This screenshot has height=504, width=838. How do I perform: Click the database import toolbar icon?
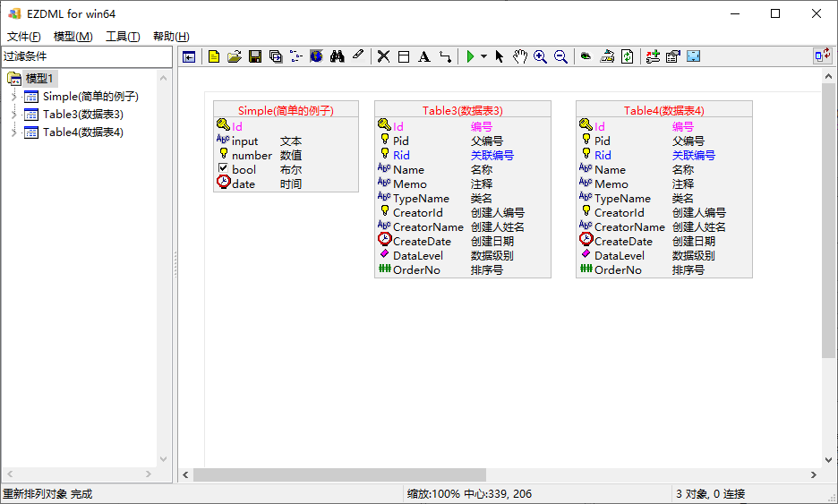click(x=607, y=56)
